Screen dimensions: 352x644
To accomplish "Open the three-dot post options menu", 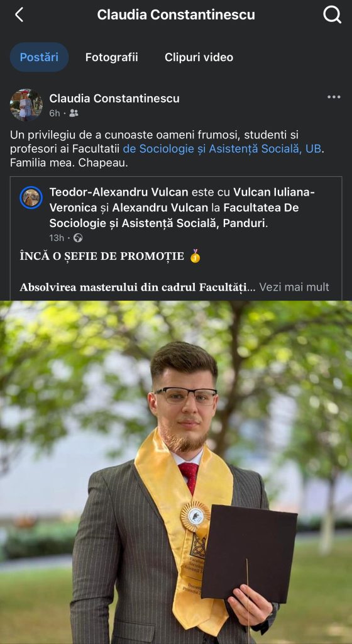I will tap(334, 97).
